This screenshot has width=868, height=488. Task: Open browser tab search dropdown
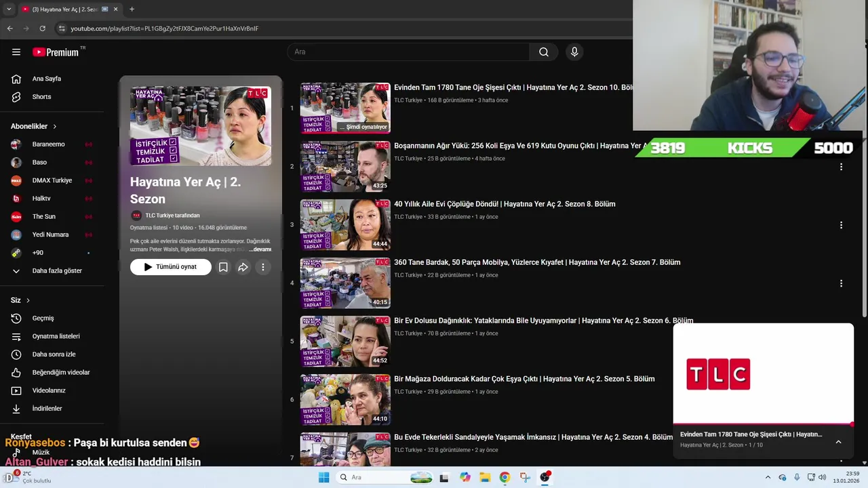click(8, 9)
